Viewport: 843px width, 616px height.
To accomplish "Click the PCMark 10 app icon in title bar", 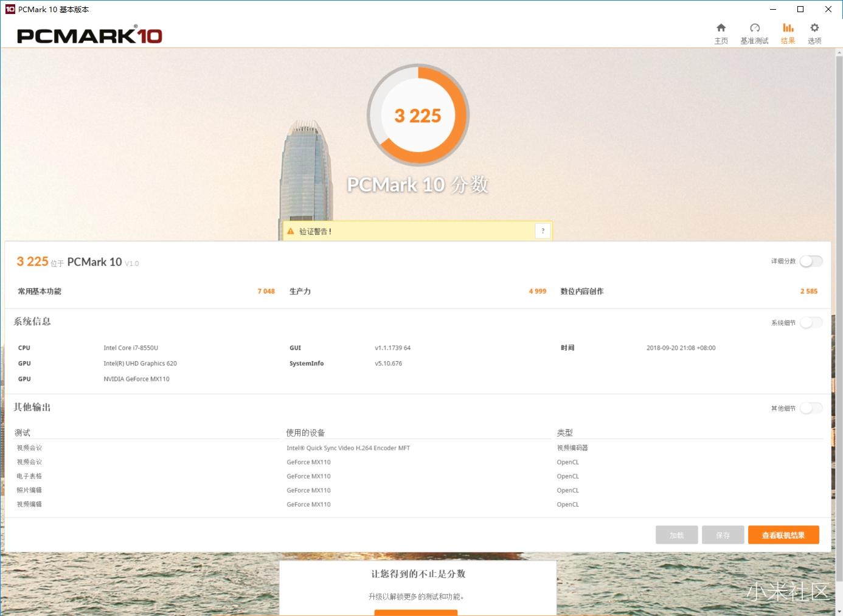I will tap(10, 9).
